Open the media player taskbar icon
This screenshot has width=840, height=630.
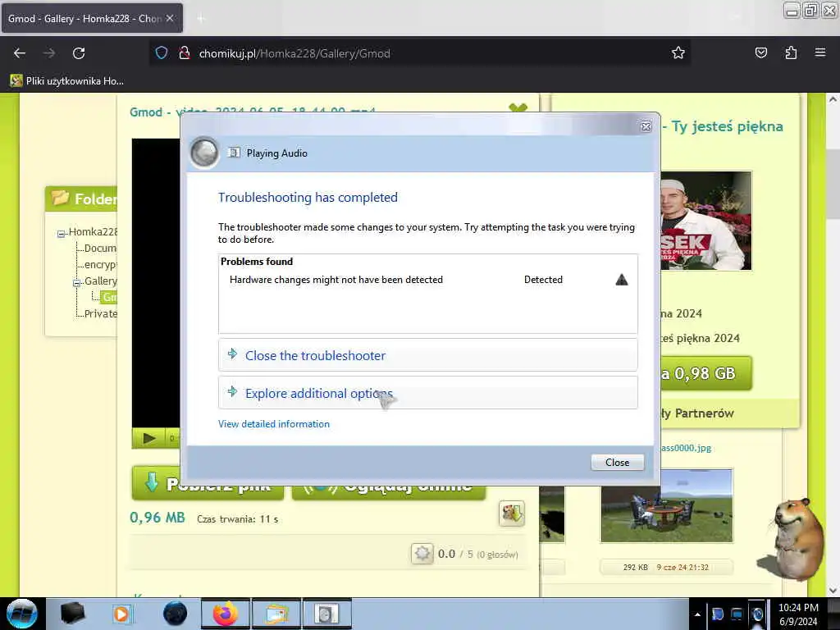tap(121, 614)
